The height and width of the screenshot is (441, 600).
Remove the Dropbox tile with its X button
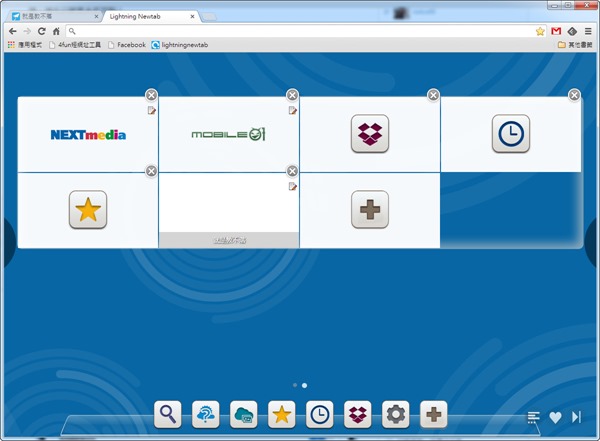coord(433,95)
